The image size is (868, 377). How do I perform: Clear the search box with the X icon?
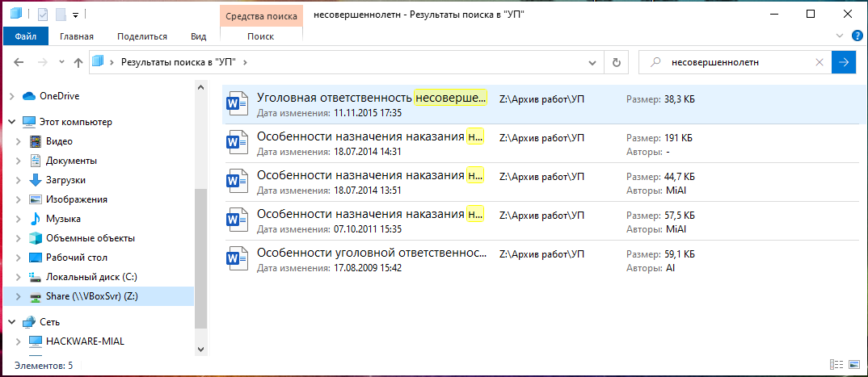pyautogui.click(x=820, y=62)
